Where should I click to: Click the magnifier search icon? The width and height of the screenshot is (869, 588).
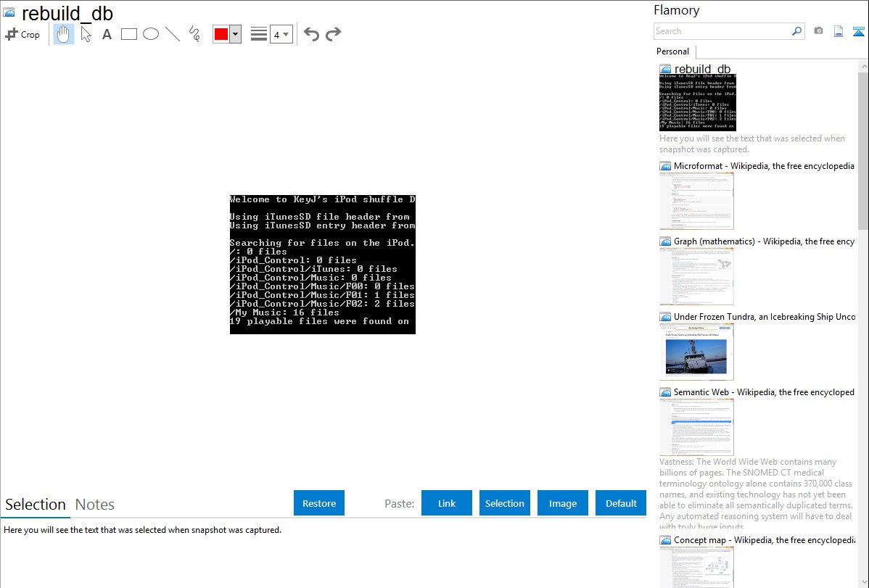[x=797, y=31]
